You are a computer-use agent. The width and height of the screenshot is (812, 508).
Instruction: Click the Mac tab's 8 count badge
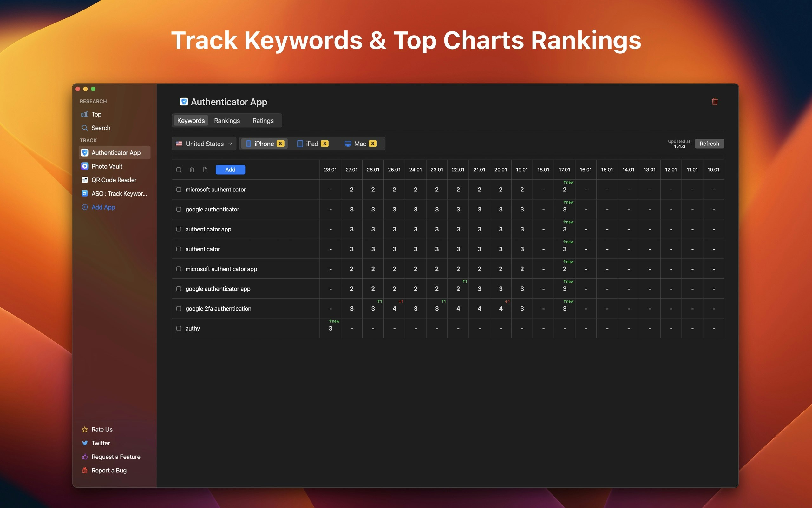coord(372,144)
